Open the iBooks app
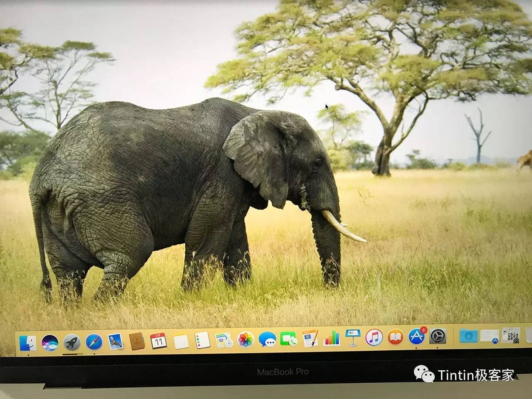Image resolution: width=532 pixels, height=399 pixels. coord(395,337)
